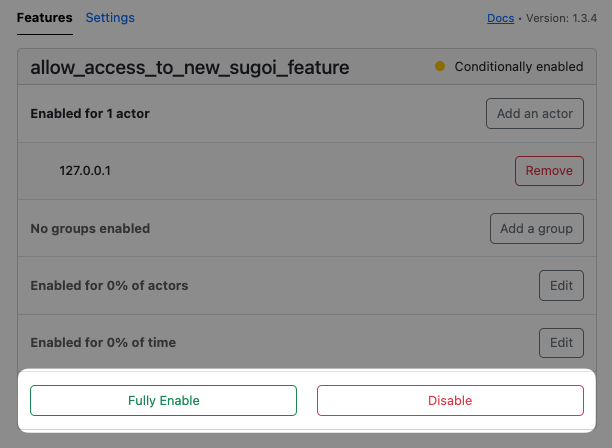
Task: Switch to the Features tab
Action: click(x=44, y=18)
